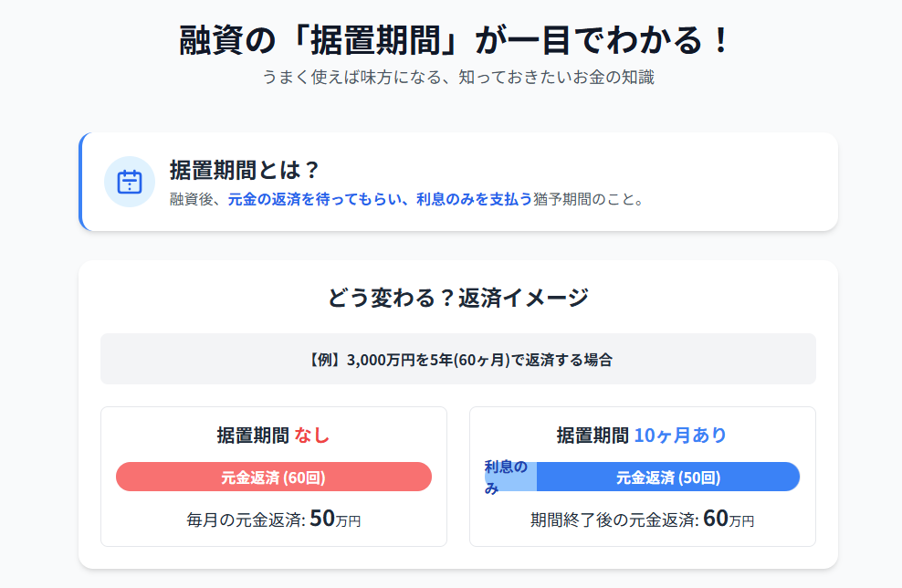This screenshot has height=588, width=902.
Task: Click the 期間終了後の元金返済: 60万円 text
Action: (642, 519)
